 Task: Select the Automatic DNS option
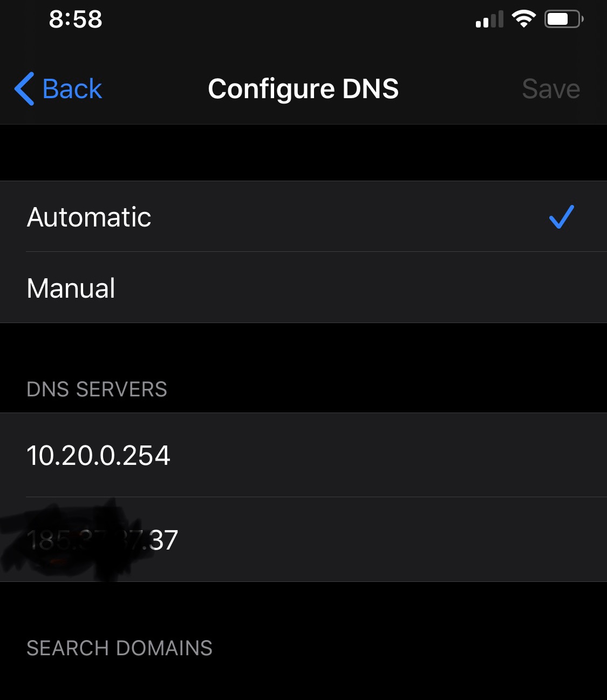point(303,216)
